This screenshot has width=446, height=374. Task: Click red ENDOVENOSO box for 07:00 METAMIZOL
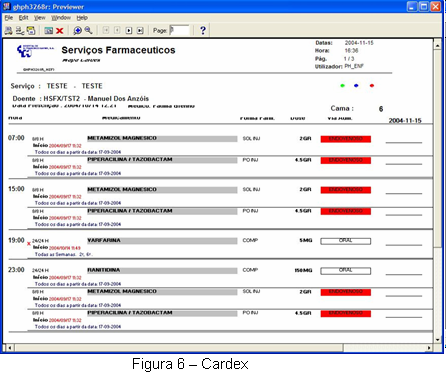tap(346, 139)
